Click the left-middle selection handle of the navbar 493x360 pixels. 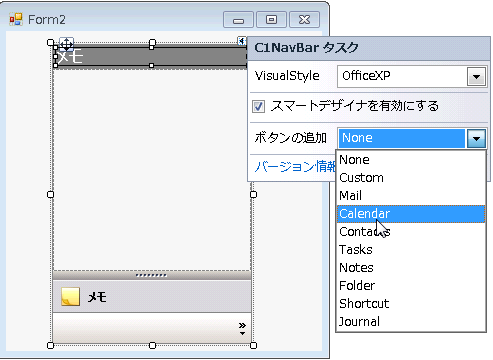[50, 194]
